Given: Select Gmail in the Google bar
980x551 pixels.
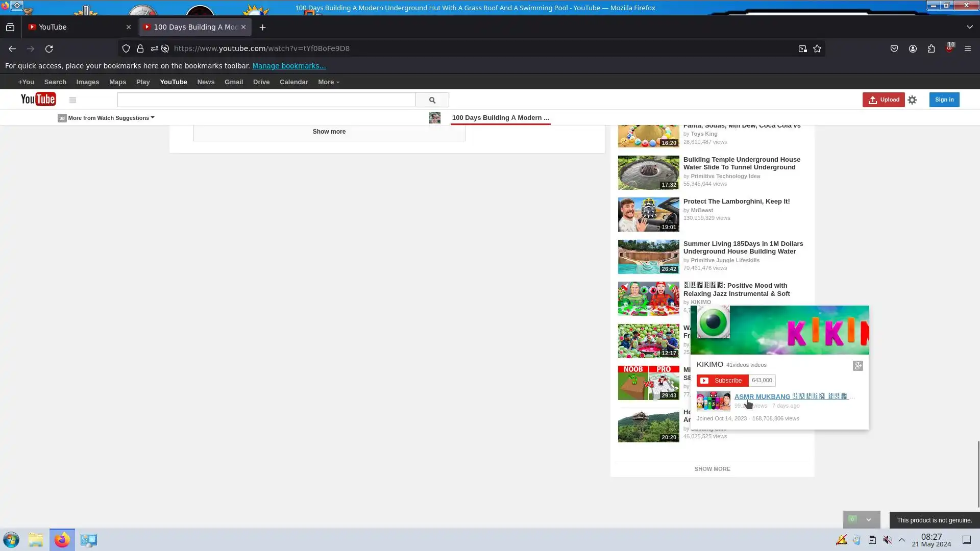Looking at the screenshot, I should [x=233, y=82].
